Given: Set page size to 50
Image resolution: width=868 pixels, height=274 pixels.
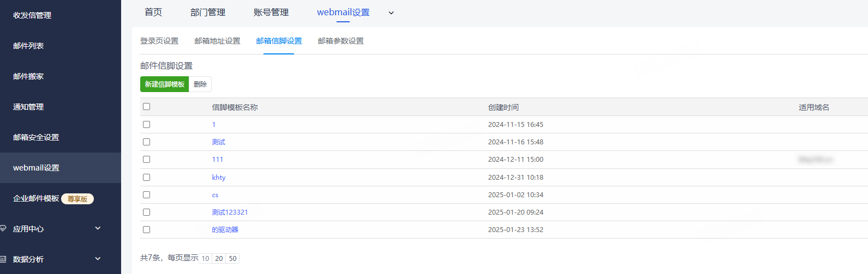Looking at the screenshot, I should pos(232,259).
